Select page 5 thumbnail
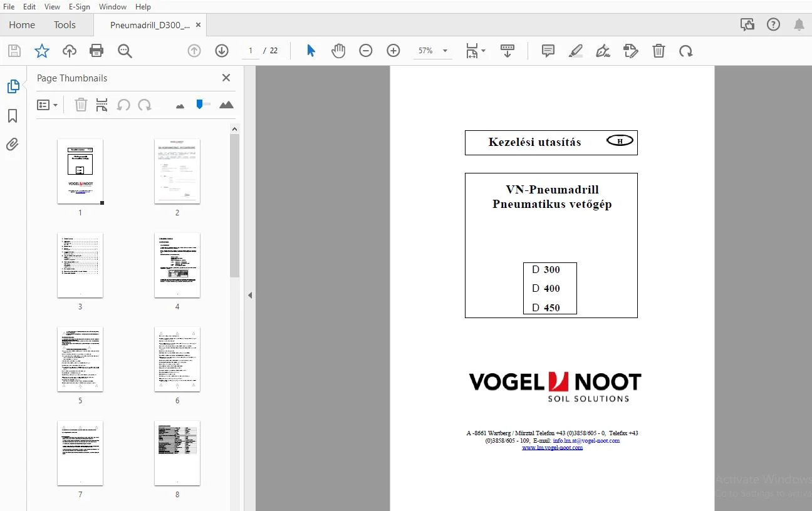The width and height of the screenshot is (812, 511). (80, 359)
